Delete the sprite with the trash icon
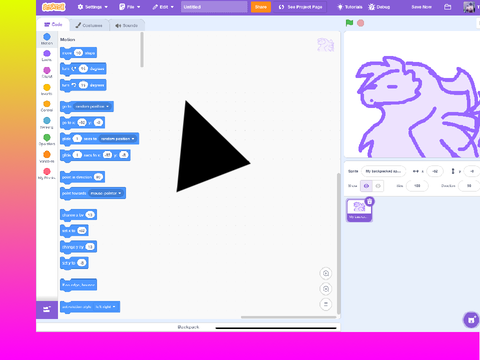Viewport: 480px width, 360px height. click(370, 201)
